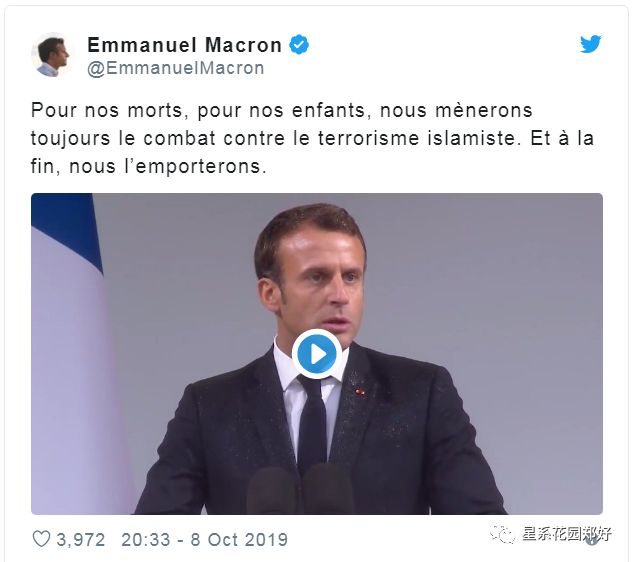Click the microphones at the bottom of the video

[300, 490]
